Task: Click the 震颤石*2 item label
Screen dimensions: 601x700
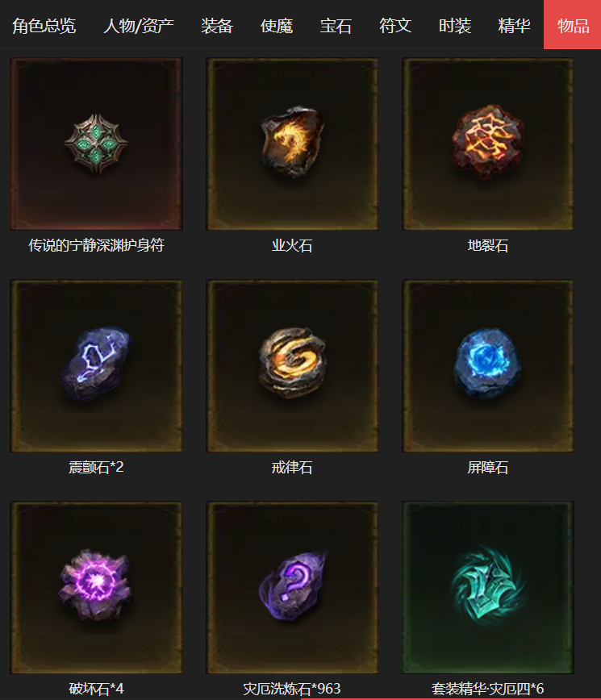Action: tap(96, 468)
